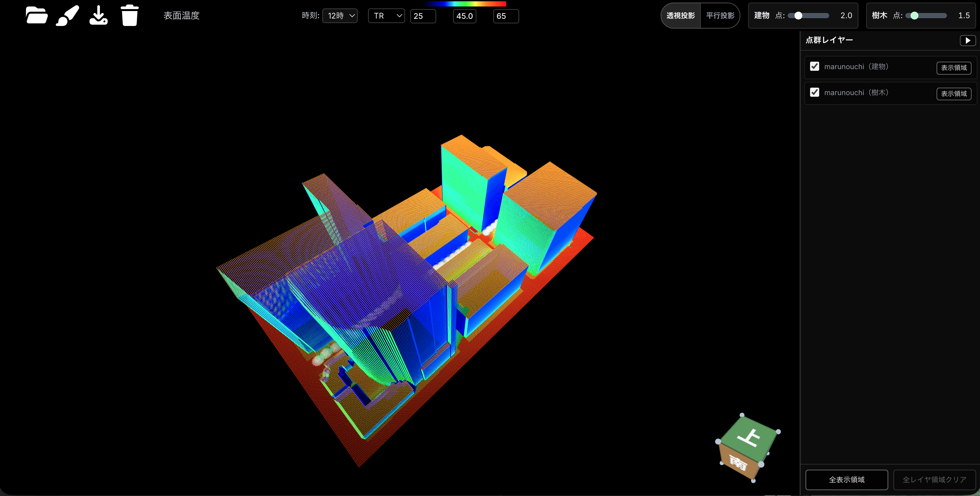
Task: Click the 点群レイヤー panel header text
Action: tap(829, 40)
